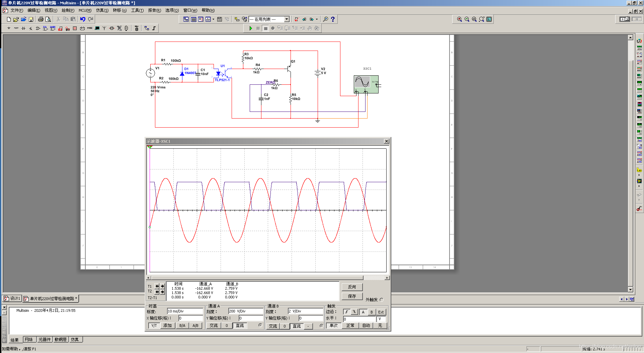Select falling edge trigger
644x353 pixels.
pos(354,312)
